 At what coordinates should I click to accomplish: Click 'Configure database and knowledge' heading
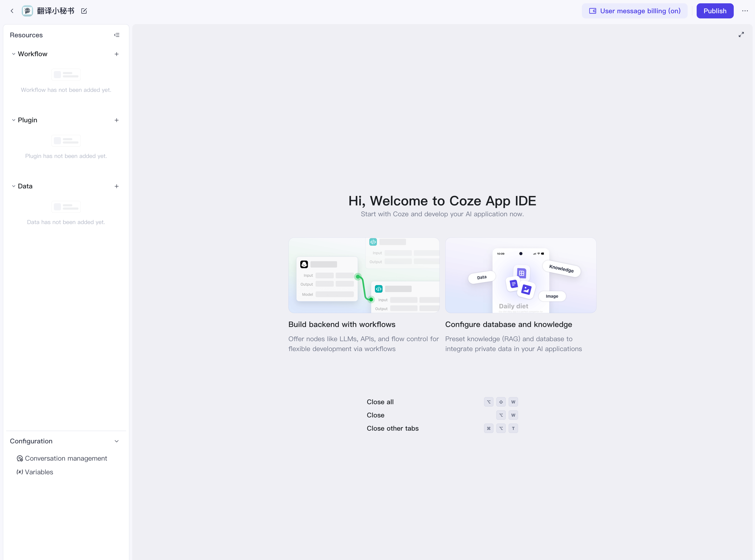pyautogui.click(x=508, y=324)
